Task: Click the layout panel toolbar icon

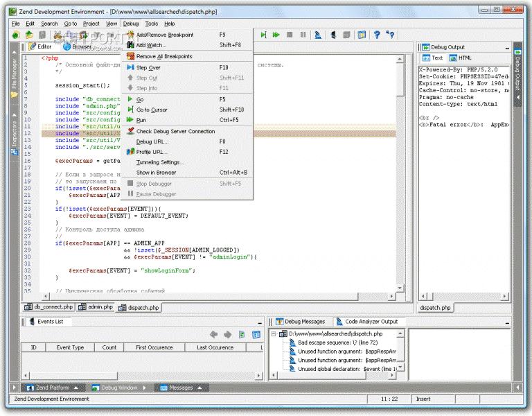Action: 362,35
